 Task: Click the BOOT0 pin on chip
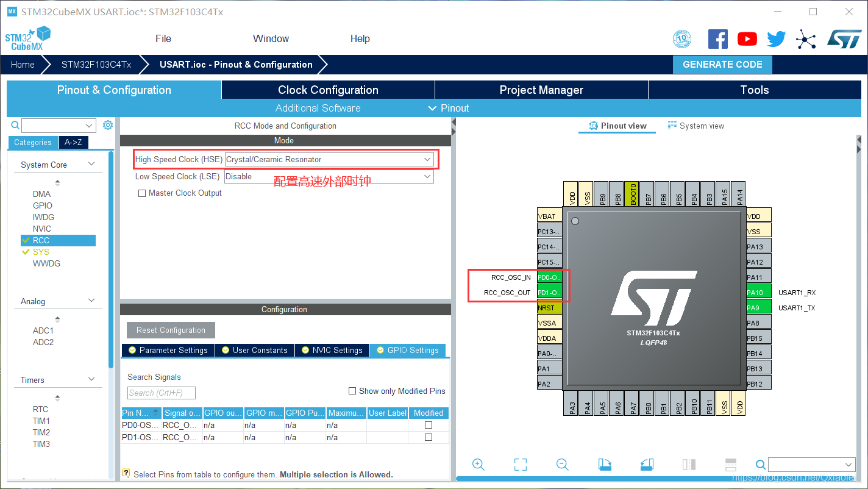631,194
